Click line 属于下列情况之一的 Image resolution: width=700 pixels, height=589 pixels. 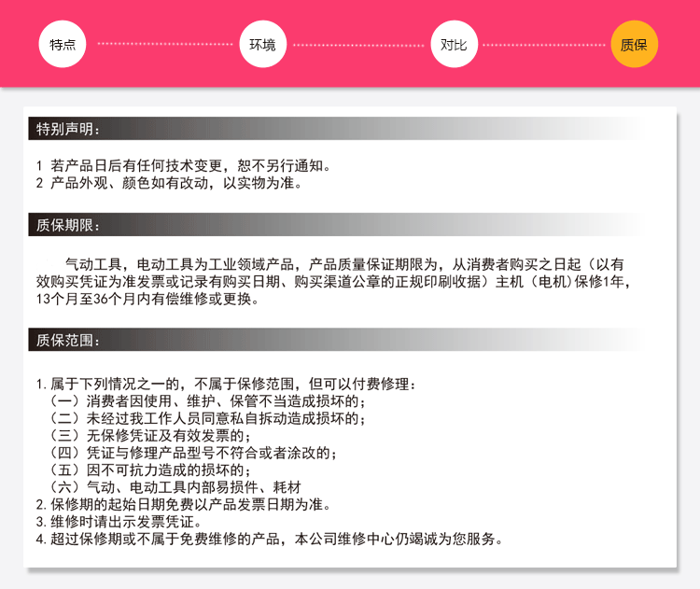point(226,384)
